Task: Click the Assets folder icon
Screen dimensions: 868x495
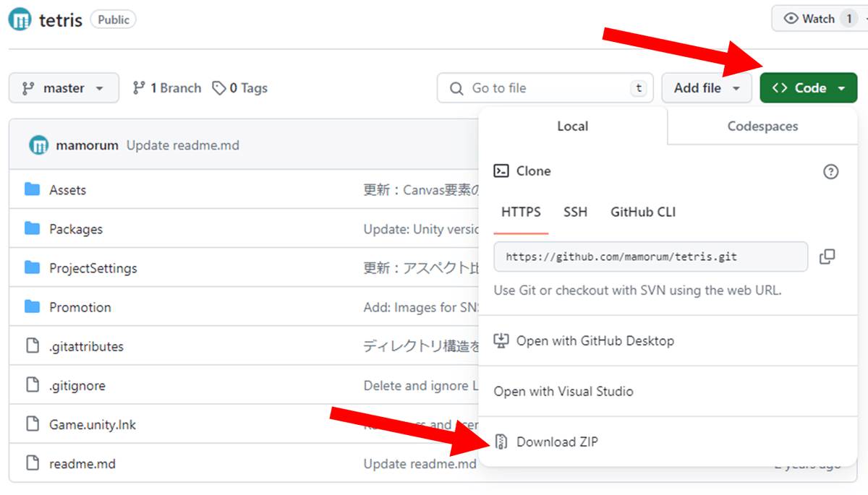Action: 32,189
